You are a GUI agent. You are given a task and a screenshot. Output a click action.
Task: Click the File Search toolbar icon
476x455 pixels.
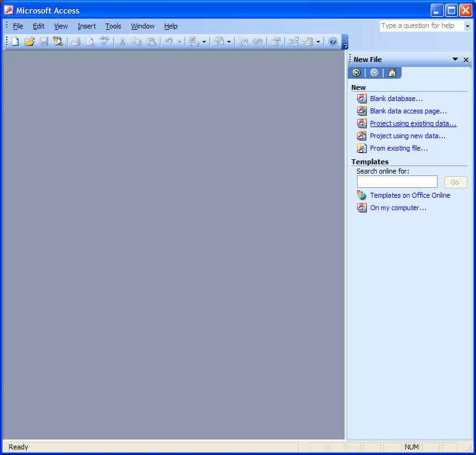click(x=58, y=42)
